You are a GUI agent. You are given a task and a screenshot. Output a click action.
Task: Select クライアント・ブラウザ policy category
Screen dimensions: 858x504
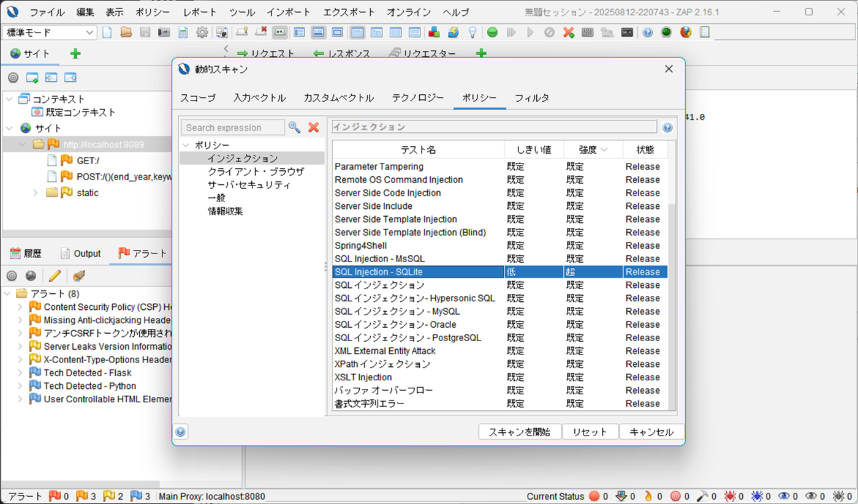(x=256, y=171)
